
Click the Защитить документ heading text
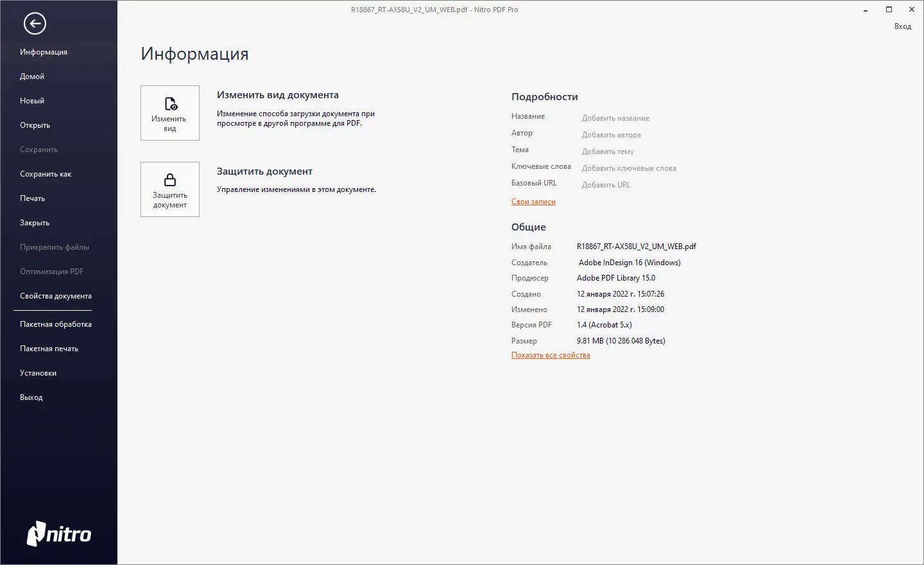[x=264, y=171]
